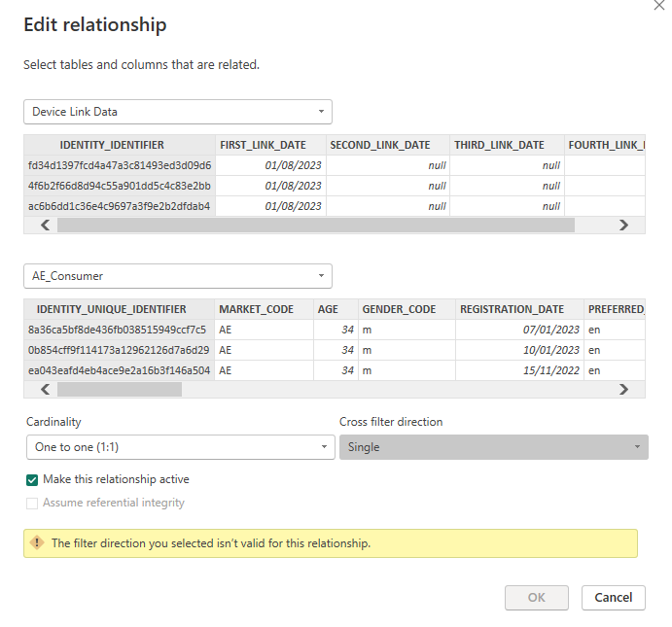Uncheck Make this relationship active
The height and width of the screenshot is (627, 672).
click(x=32, y=480)
